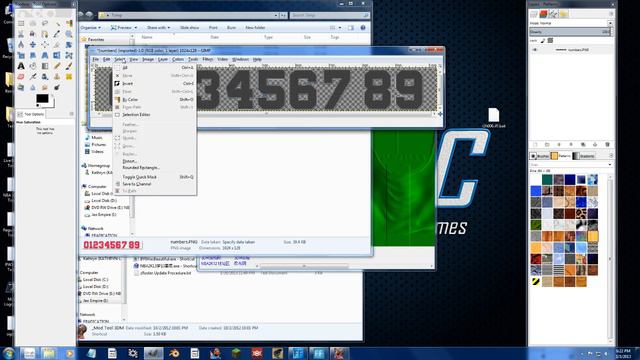The width and height of the screenshot is (640, 360).
Task: Click the Explorer search field
Action: pos(330,15)
